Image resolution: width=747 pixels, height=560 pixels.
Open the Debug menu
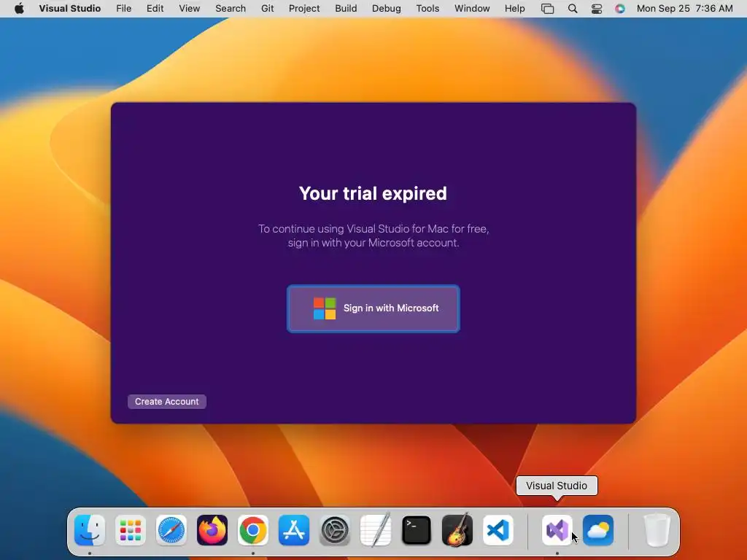[387, 9]
